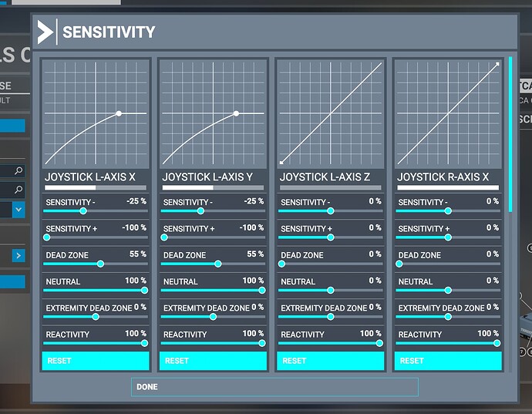Click DONE to close sensitivity dialog
532x414 pixels.
pos(274,387)
